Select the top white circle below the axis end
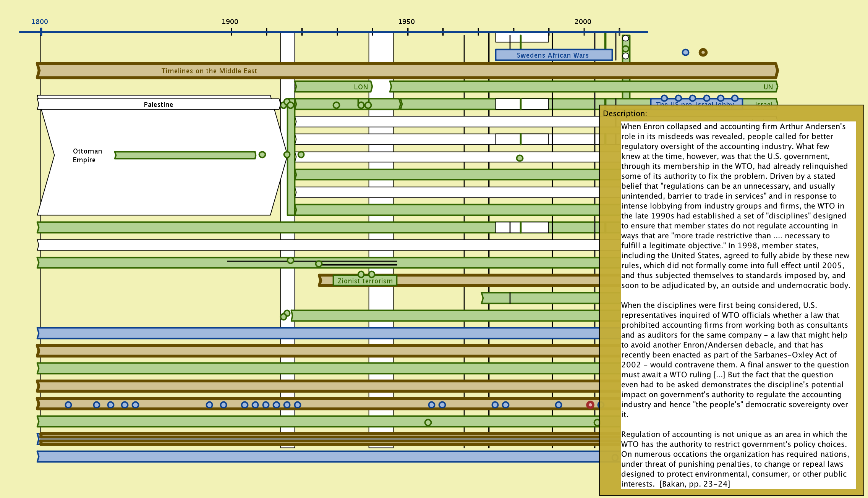This screenshot has height=498, width=868. coord(625,38)
